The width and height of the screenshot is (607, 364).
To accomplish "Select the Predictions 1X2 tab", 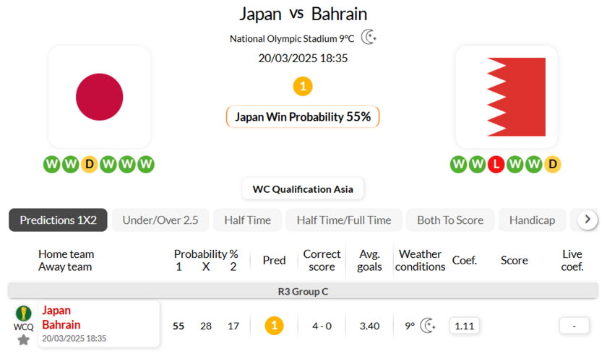I will point(58,220).
